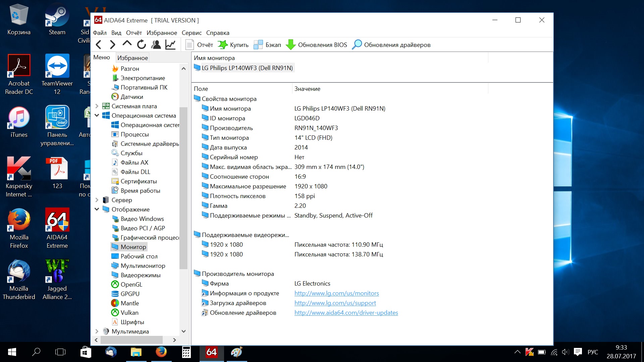Open the Вид menu
The height and width of the screenshot is (362, 644).
116,33
